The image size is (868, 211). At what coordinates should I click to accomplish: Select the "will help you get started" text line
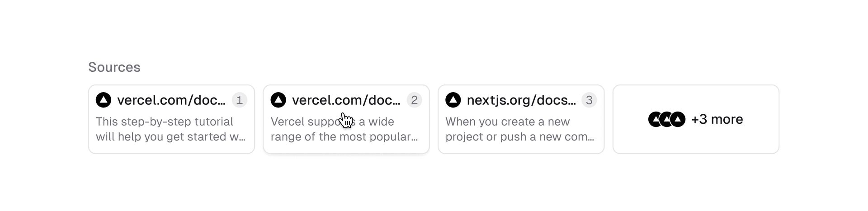click(170, 136)
